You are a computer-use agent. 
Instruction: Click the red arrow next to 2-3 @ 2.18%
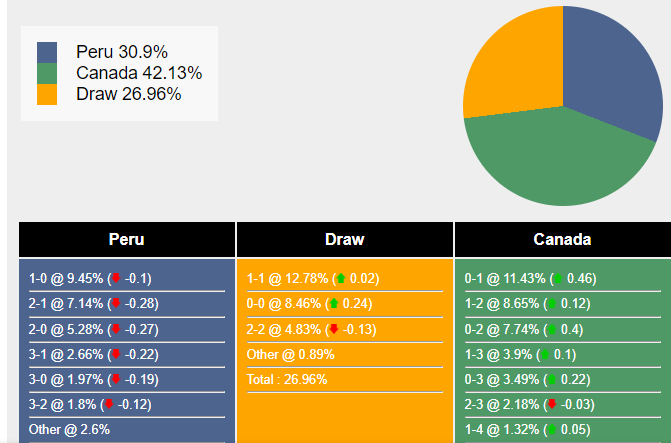pos(551,405)
